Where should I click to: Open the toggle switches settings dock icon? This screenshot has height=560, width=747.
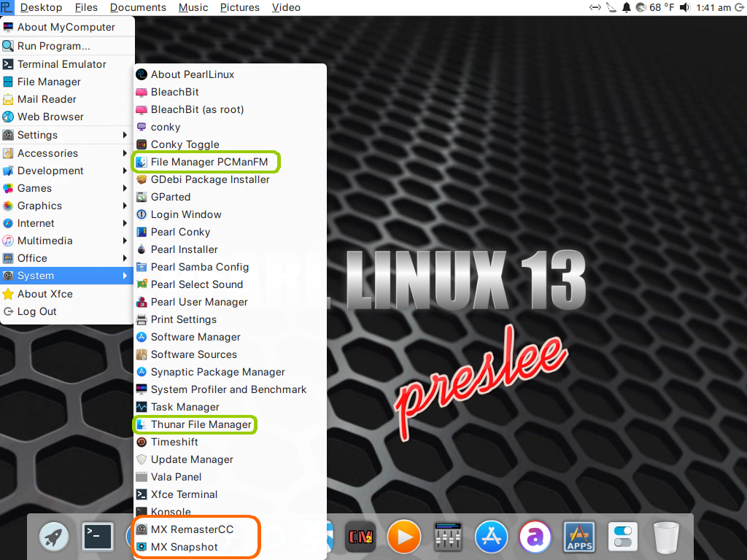pyautogui.click(x=622, y=538)
